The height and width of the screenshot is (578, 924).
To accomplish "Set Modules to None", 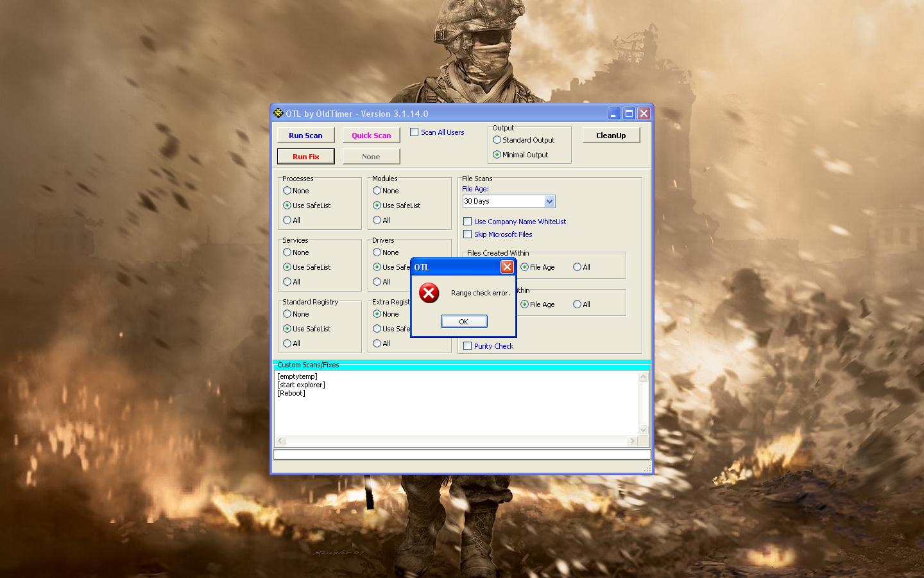I will (x=377, y=191).
